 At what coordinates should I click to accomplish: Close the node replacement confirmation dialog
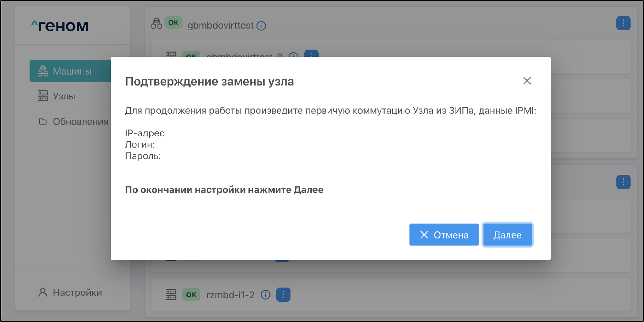(x=527, y=81)
